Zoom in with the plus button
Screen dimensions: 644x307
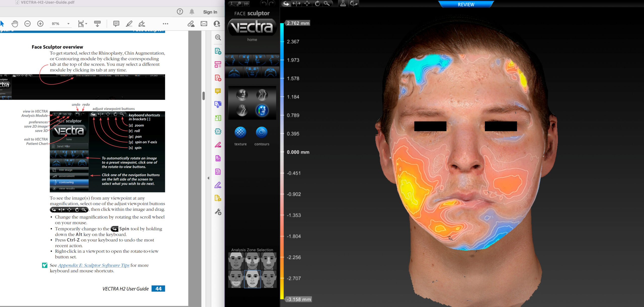40,24
